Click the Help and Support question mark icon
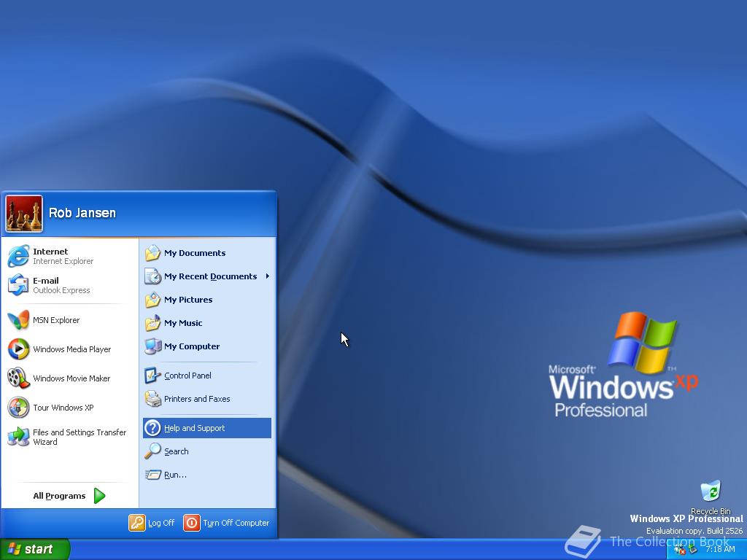 click(x=152, y=427)
